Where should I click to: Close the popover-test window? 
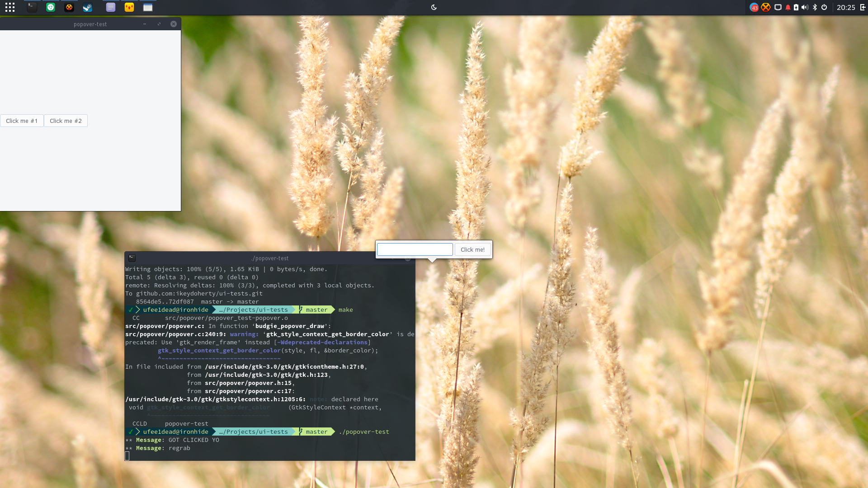point(174,24)
